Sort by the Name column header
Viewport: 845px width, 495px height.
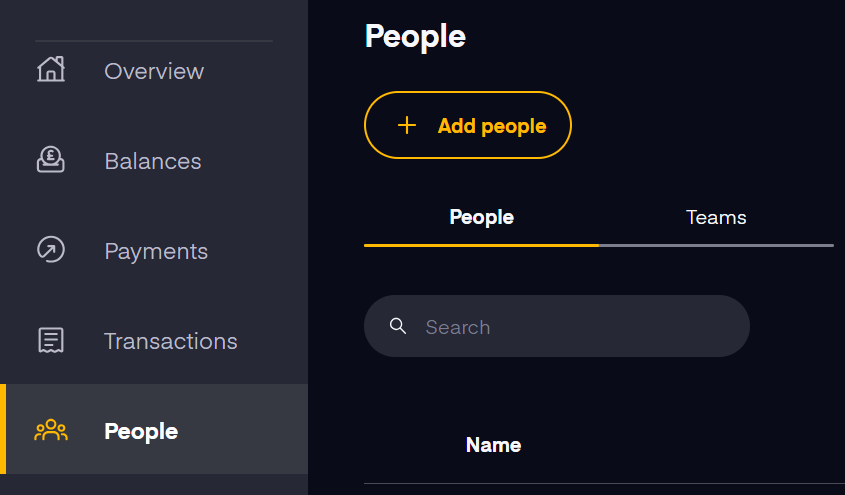click(x=493, y=445)
